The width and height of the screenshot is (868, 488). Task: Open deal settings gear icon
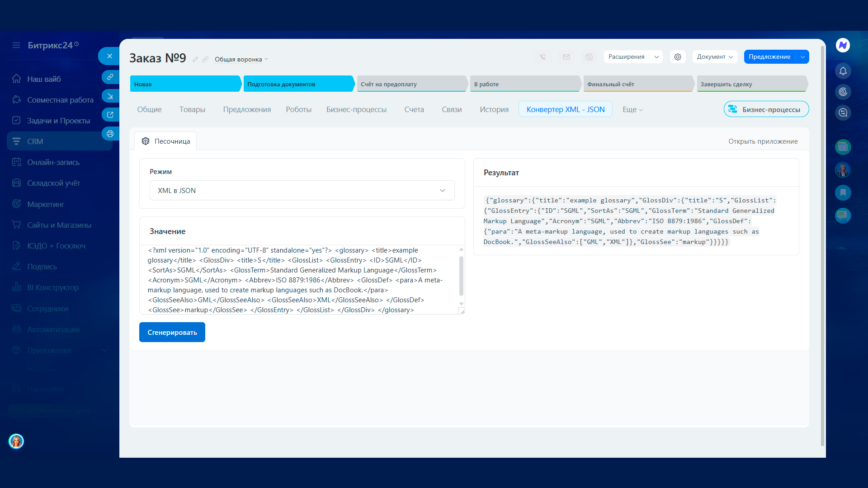point(677,57)
